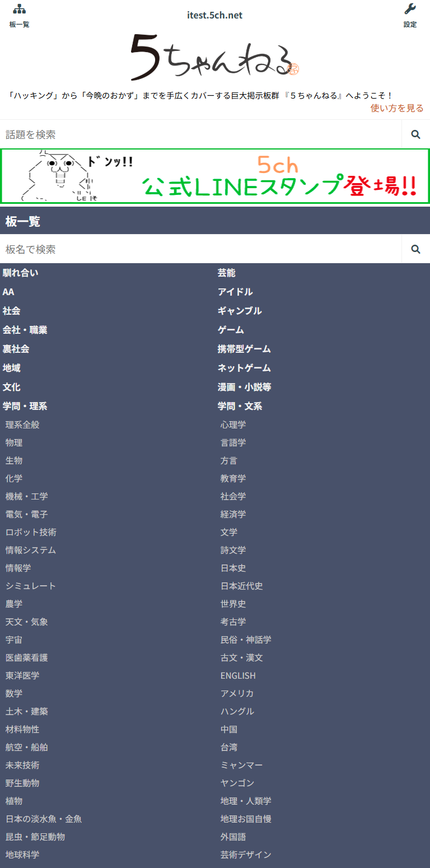This screenshot has width=430, height=868.
Task: Collapse the 学問・文系 category
Action: 240,406
